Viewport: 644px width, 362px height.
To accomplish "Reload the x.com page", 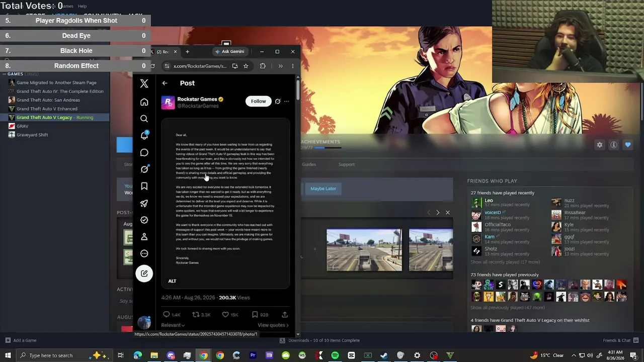I will click(x=152, y=66).
